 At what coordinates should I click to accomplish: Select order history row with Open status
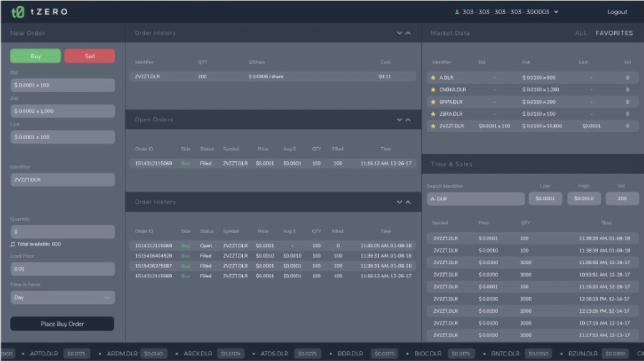[273, 246]
